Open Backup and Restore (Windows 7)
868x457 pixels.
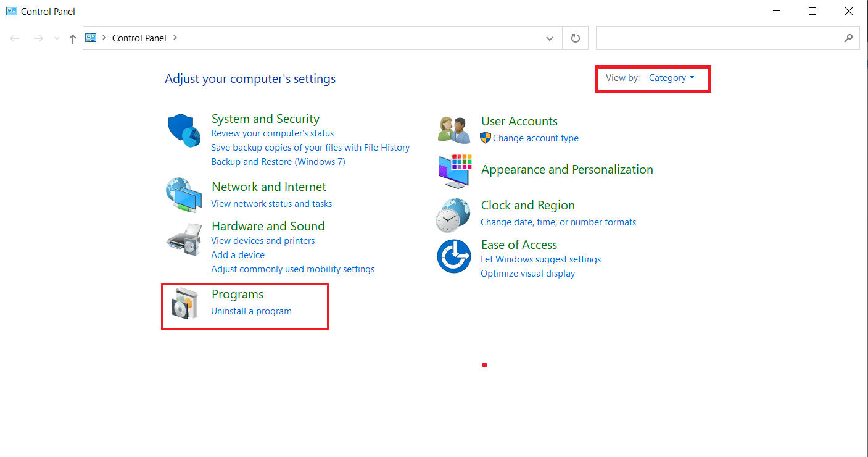pyautogui.click(x=278, y=162)
